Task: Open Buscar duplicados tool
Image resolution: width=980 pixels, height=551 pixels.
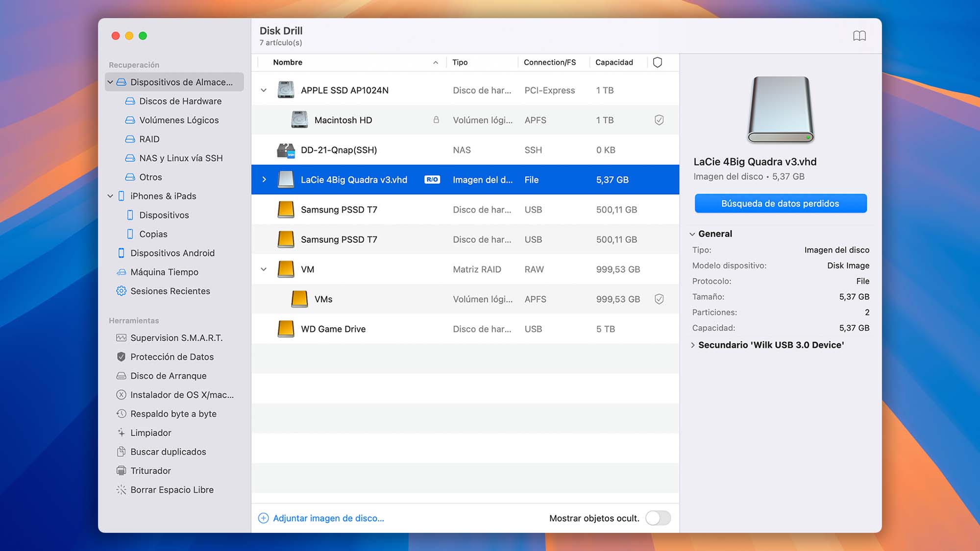Action: point(161,452)
